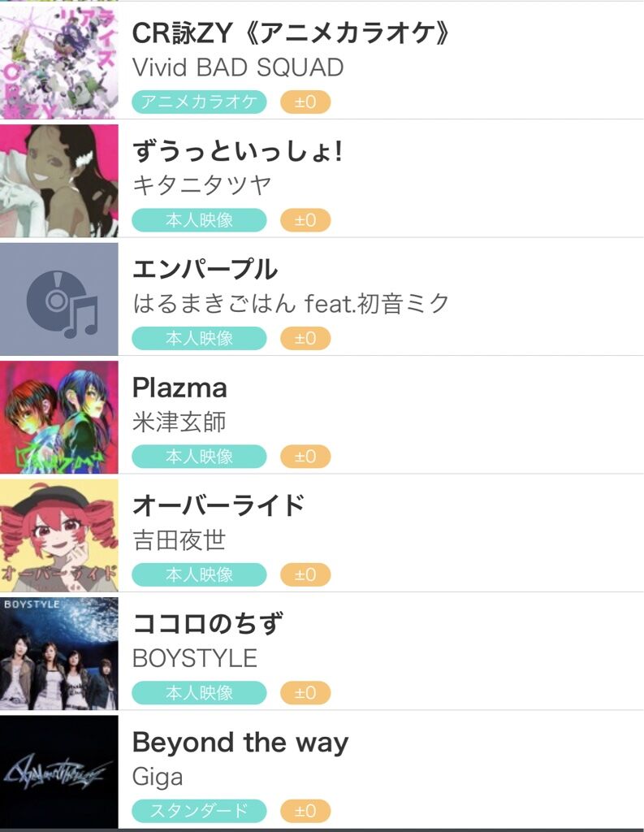Image resolution: width=644 pixels, height=832 pixels.
Task: Open the song title ココロのちず
Action: (208, 624)
